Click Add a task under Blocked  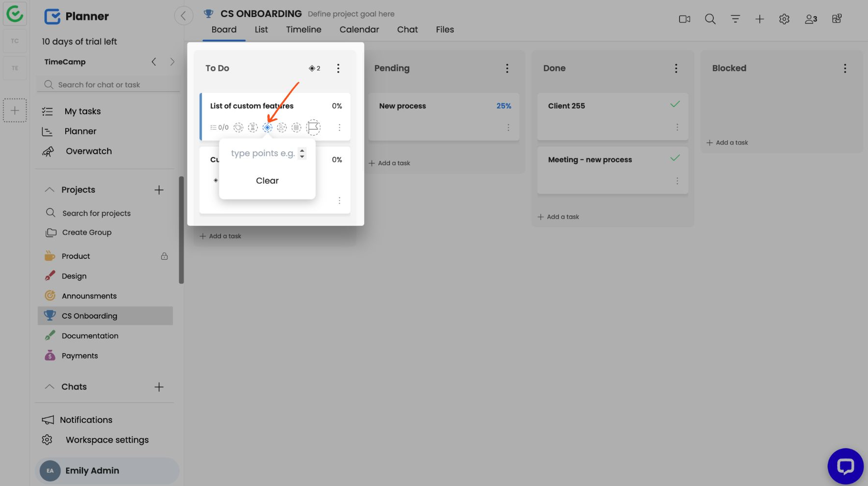pyautogui.click(x=727, y=143)
